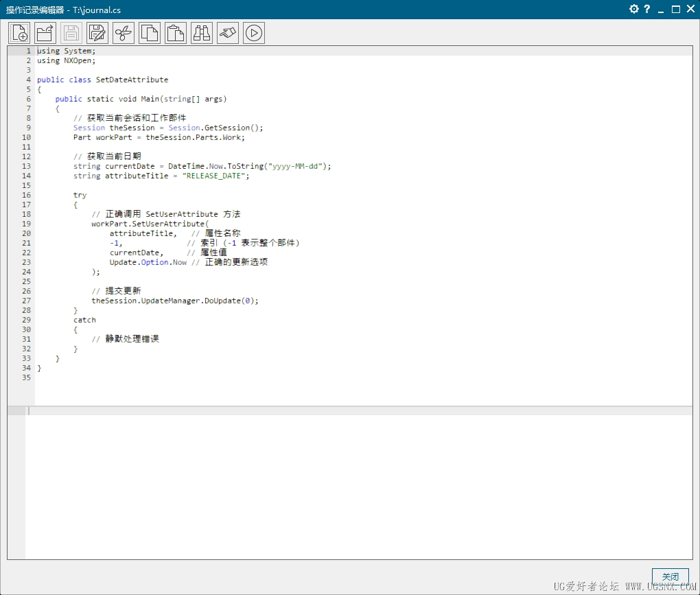Click the greyed-out Save icon
This screenshot has width=700, height=595.
71,33
